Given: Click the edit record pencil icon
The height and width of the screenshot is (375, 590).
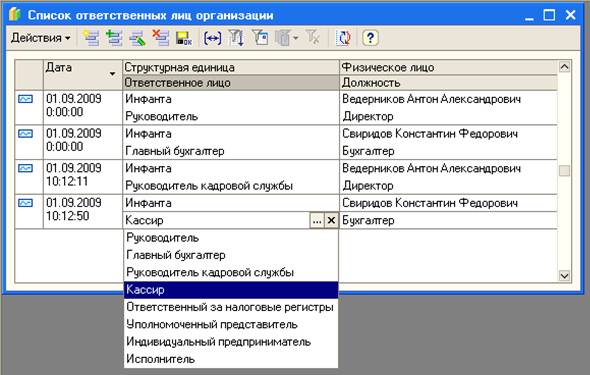Looking at the screenshot, I should coord(137,38).
